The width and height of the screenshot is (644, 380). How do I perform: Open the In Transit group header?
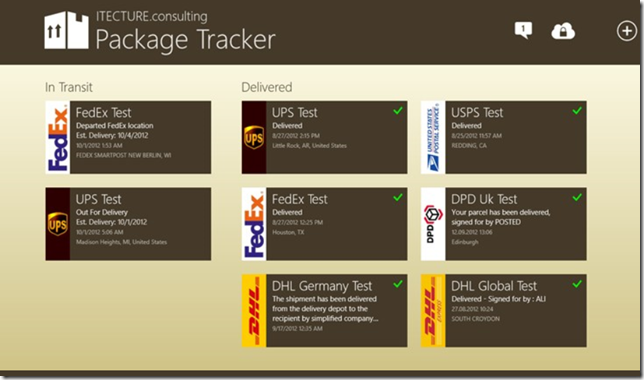(x=69, y=87)
